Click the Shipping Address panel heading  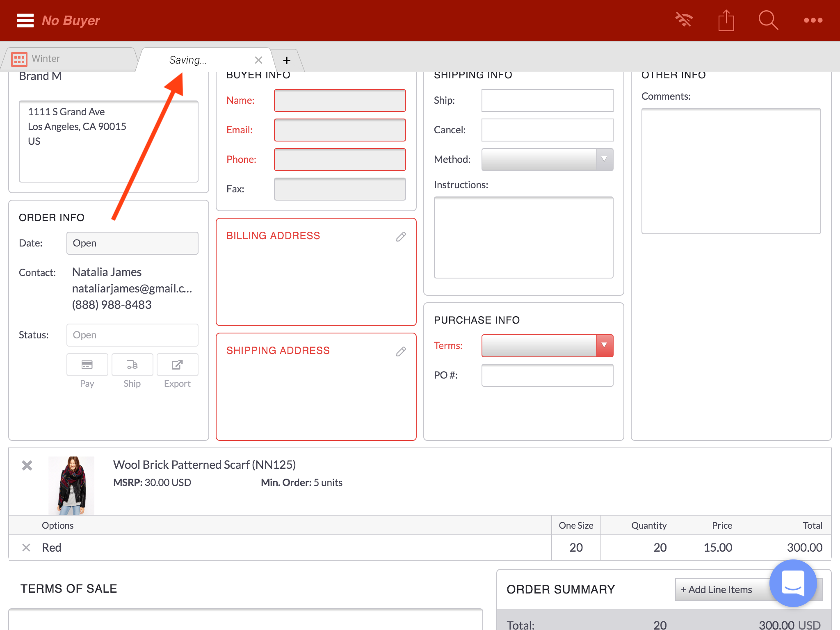click(278, 350)
